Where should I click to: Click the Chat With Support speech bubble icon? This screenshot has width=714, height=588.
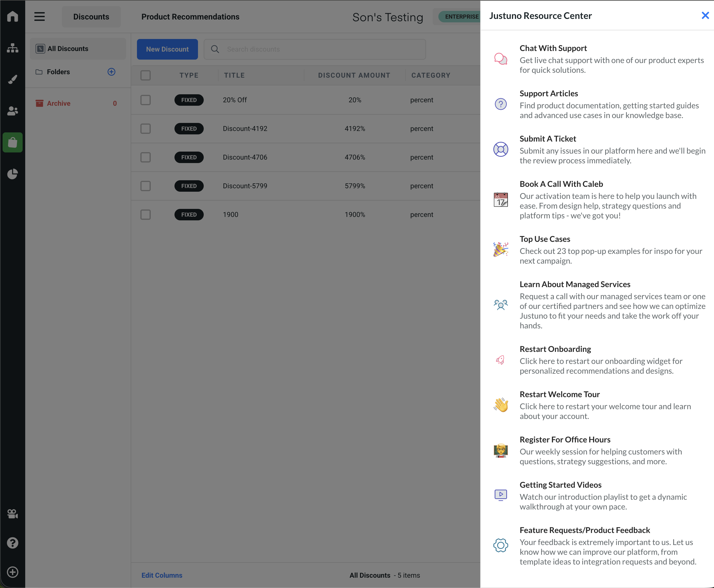coord(501,59)
